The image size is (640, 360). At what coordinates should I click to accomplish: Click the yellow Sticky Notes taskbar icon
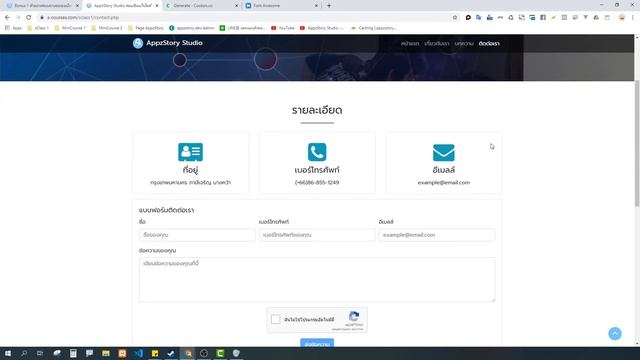point(155,353)
